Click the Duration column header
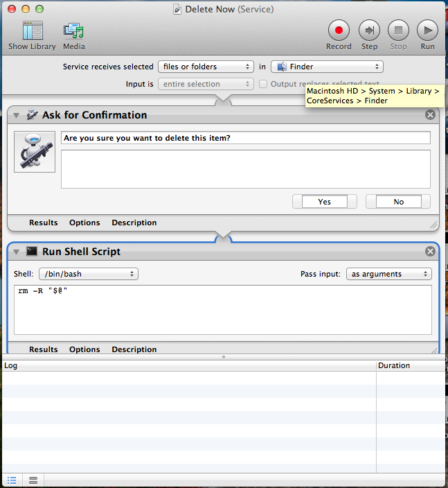 coord(411,365)
